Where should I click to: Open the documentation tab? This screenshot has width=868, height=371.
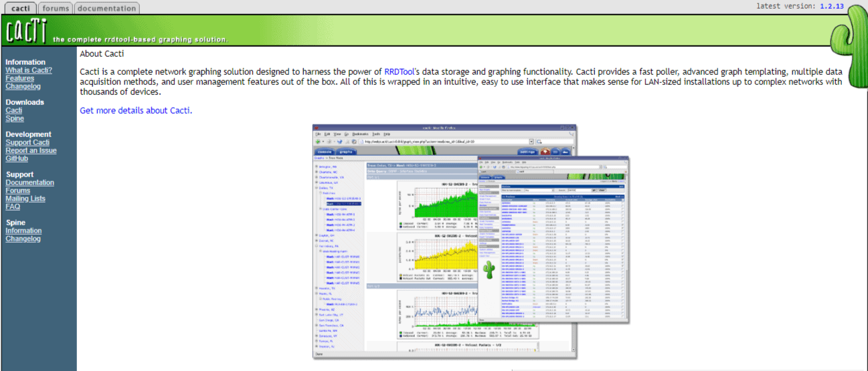coord(106,8)
